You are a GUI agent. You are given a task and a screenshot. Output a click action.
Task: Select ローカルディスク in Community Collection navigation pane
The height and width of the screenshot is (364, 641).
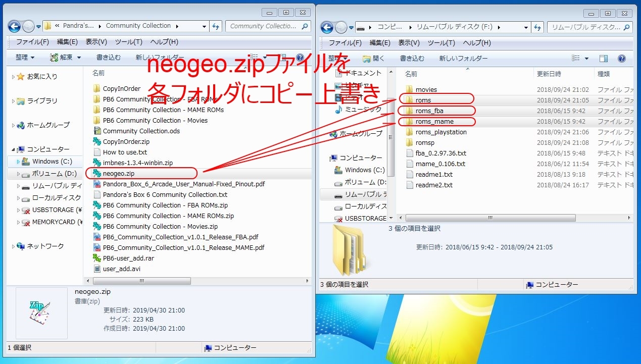point(57,198)
